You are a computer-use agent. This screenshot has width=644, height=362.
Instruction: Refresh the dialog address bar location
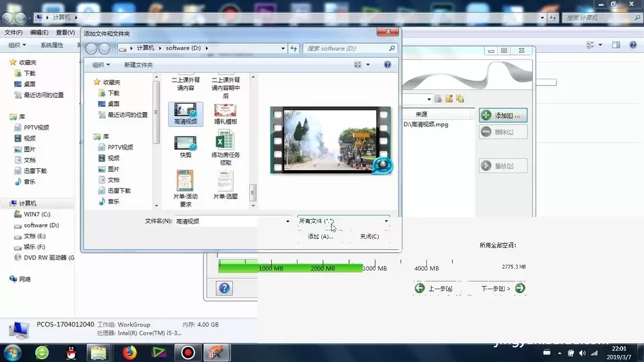(x=294, y=48)
